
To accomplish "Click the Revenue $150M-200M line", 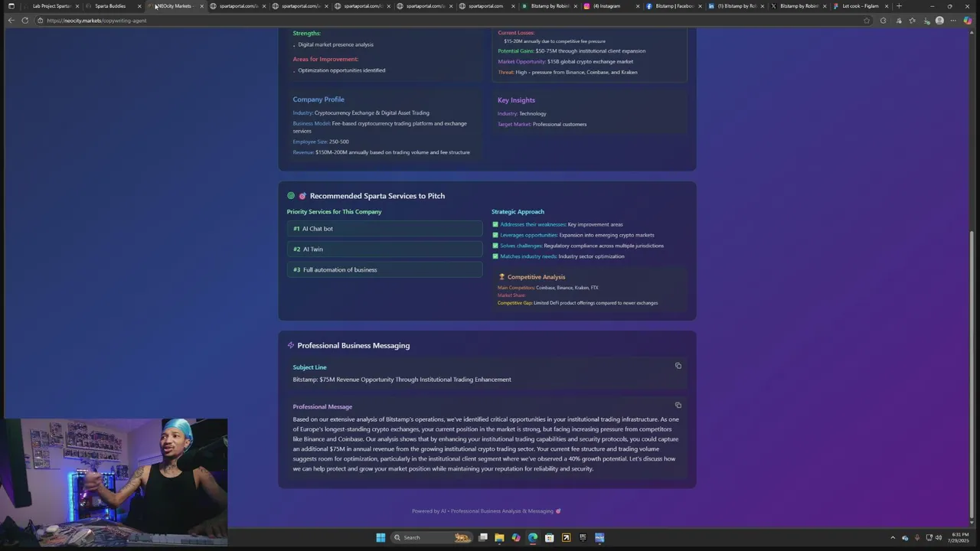I will pos(381,152).
